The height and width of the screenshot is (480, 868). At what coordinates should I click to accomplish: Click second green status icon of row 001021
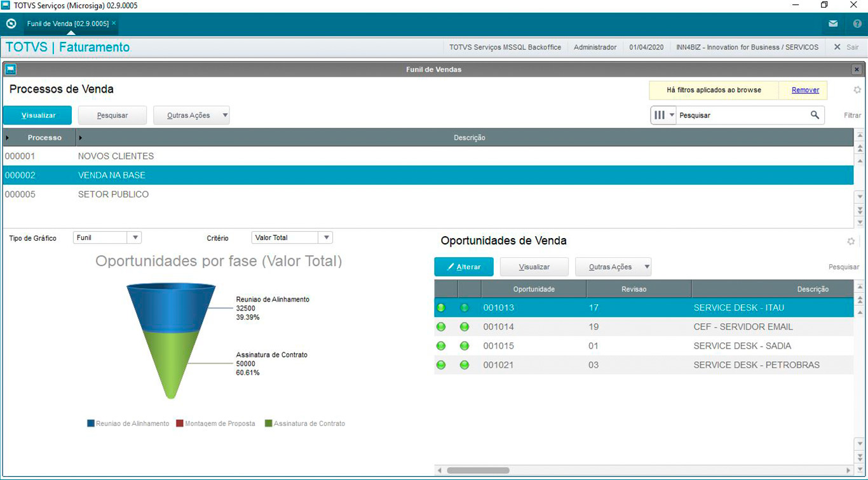465,365
